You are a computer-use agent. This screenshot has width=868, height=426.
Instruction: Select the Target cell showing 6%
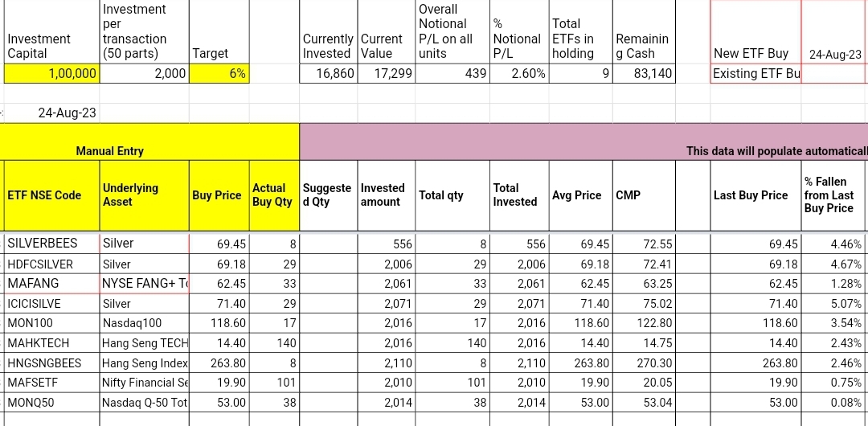point(219,74)
